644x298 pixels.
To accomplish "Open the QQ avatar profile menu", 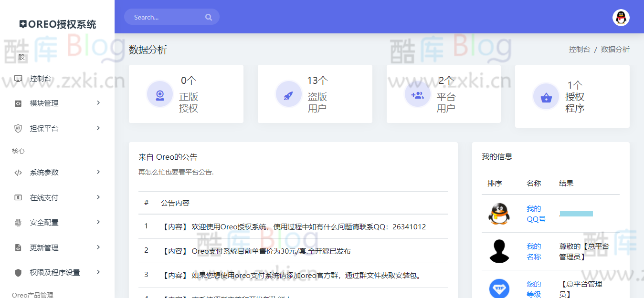I will [621, 18].
